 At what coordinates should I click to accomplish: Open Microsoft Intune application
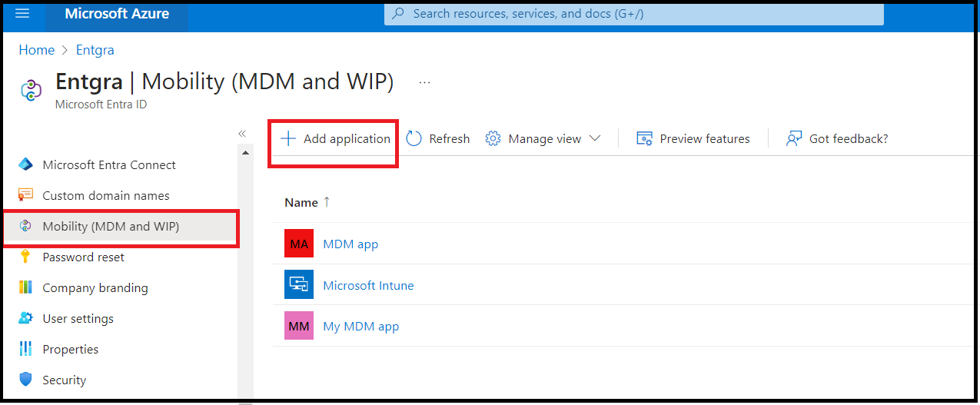coord(368,286)
